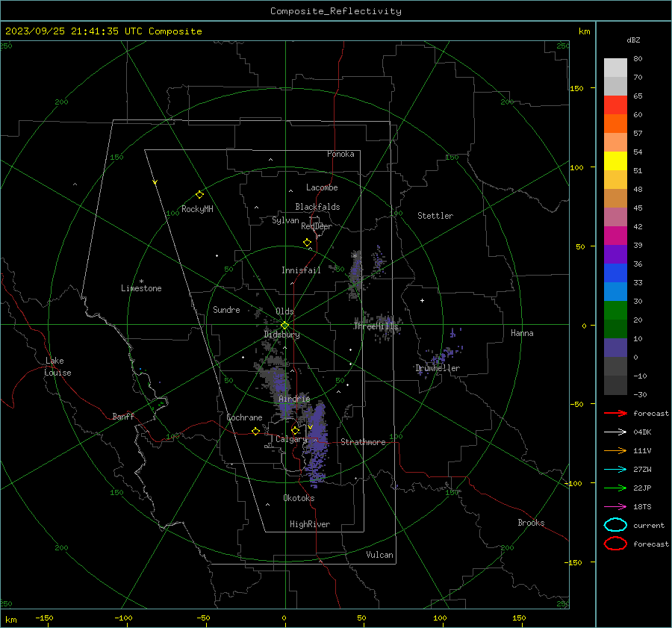This screenshot has width=672, height=628.
Task: Click the purple 36 dBZ color swatch
Action: pos(615,254)
